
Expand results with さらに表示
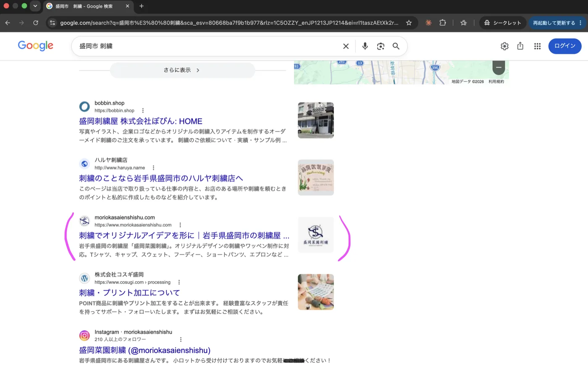click(x=182, y=70)
